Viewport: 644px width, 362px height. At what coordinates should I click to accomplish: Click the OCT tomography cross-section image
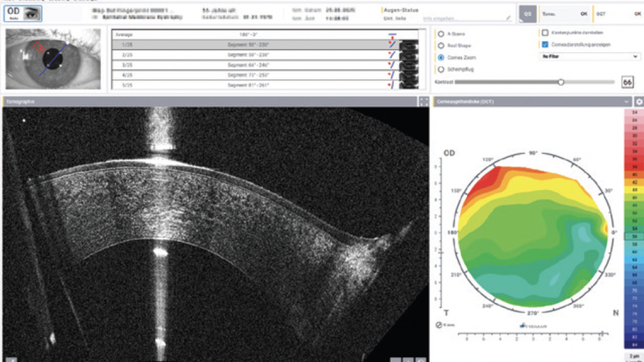(216, 234)
